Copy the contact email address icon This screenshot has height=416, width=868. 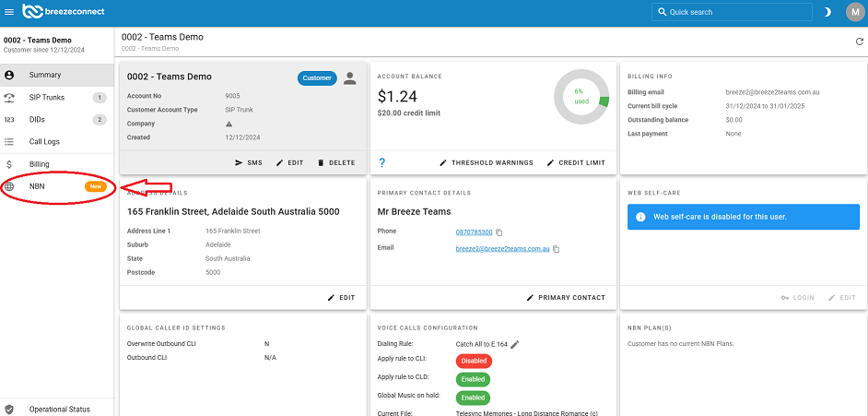[x=556, y=249]
